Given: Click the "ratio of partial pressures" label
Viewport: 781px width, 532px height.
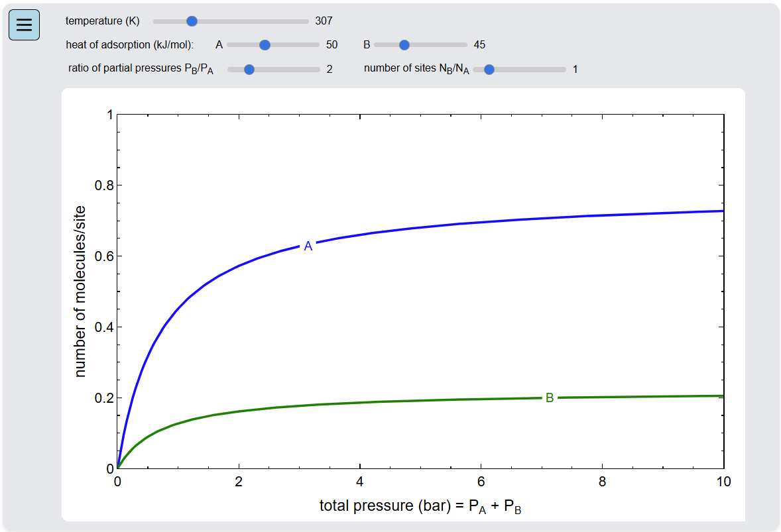Looking at the screenshot, I should (141, 69).
